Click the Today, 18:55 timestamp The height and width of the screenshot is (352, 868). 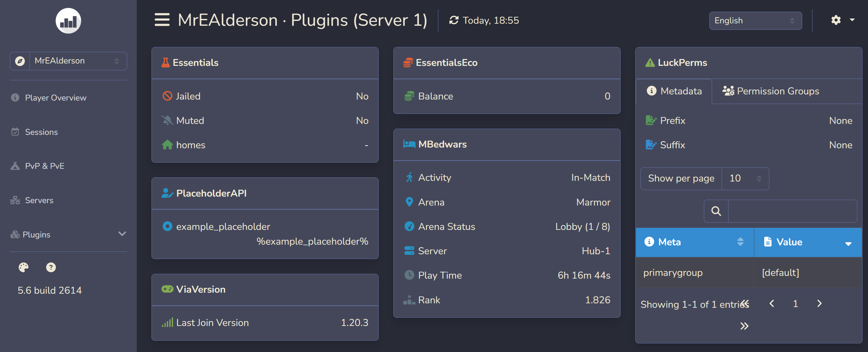point(491,21)
